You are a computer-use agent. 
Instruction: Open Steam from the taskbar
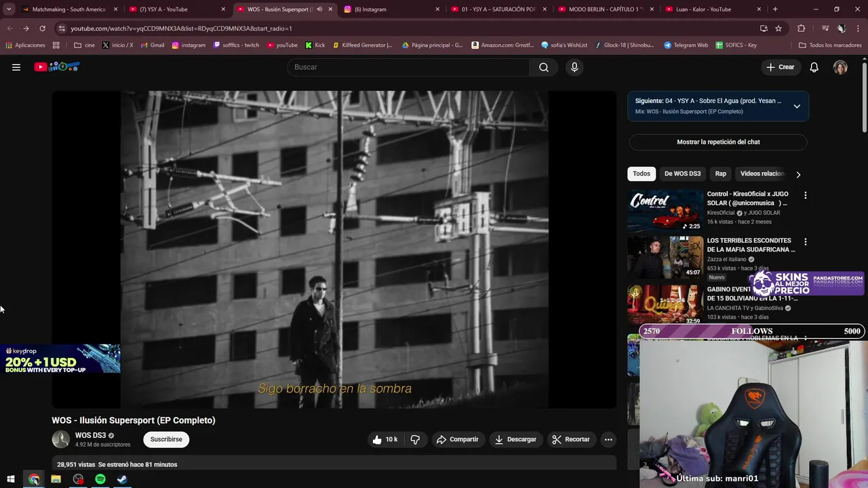pyautogui.click(x=122, y=479)
